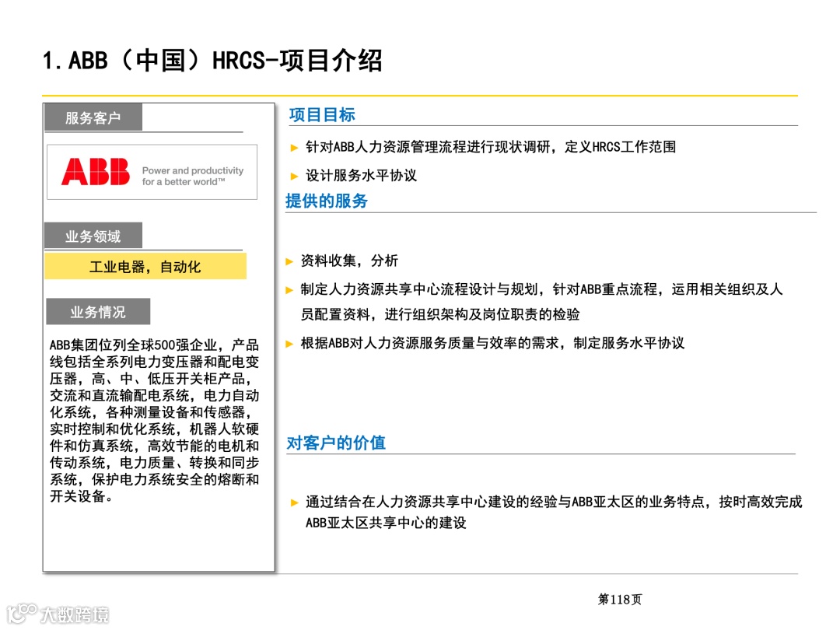Click the "Power and productivity for a better world" tagline
840x630 pixels.
[192, 177]
